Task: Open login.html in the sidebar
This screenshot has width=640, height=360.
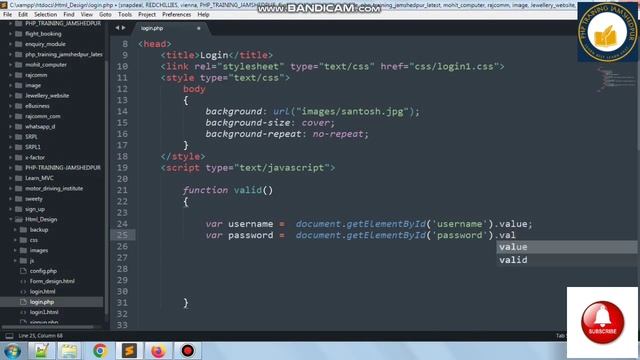Action: pos(42,291)
